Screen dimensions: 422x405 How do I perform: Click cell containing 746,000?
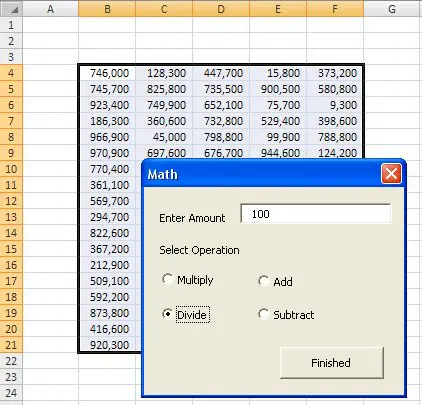[107, 73]
